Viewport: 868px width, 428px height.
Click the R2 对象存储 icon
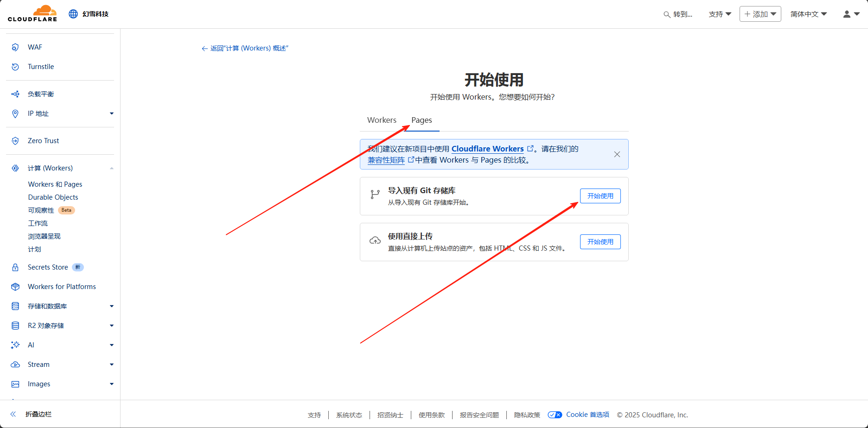[x=15, y=326]
